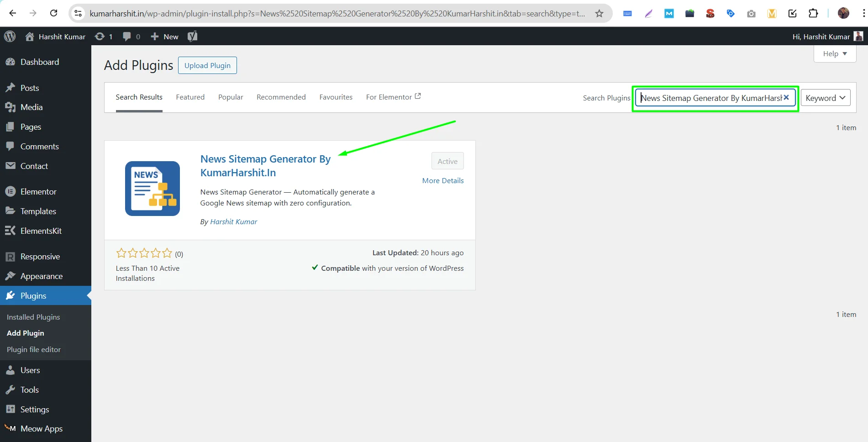Click the plugin's five-star rating
This screenshot has width=868, height=442.
pos(144,253)
